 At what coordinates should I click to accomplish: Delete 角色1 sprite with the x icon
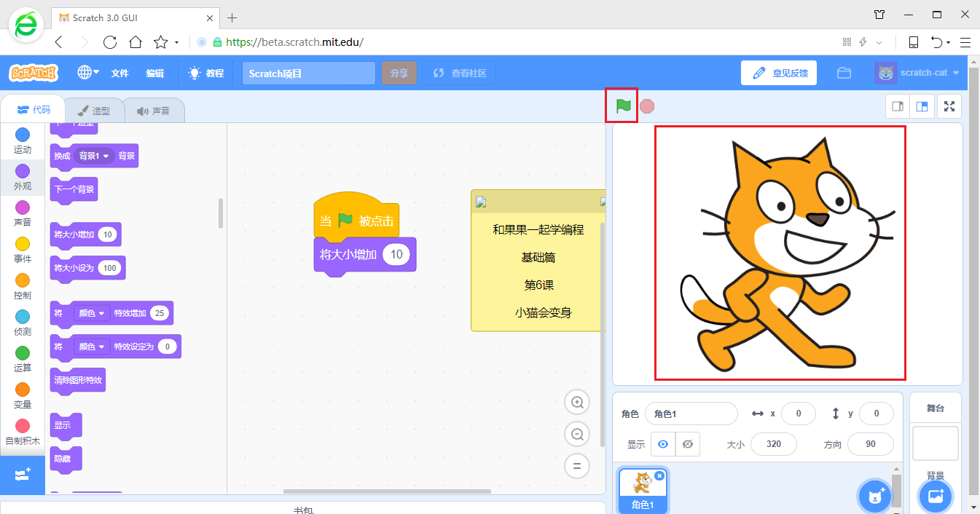(x=659, y=475)
